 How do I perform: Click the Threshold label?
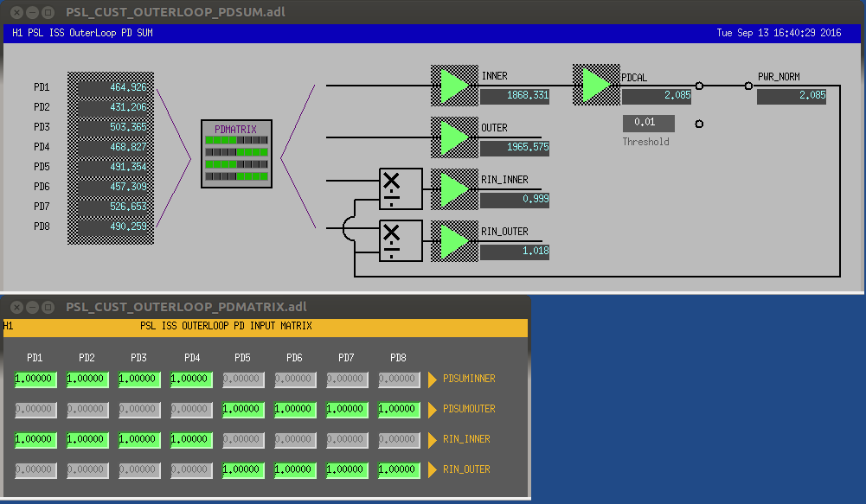645,142
